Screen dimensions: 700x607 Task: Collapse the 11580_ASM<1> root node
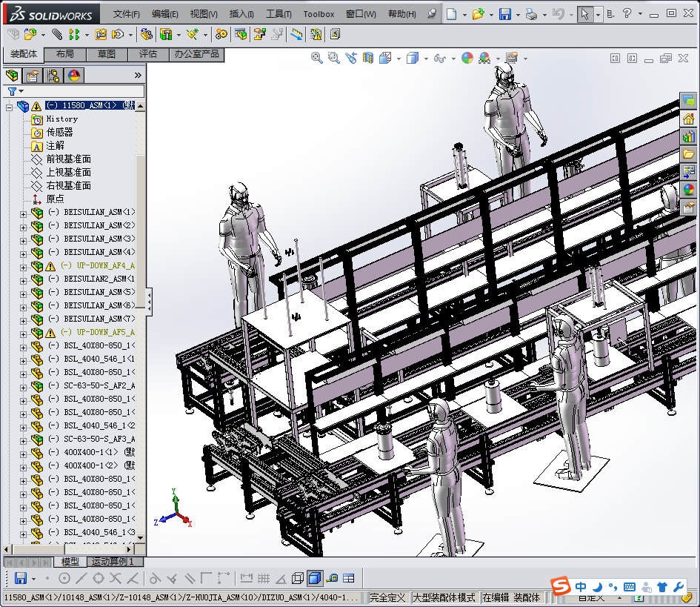click(x=9, y=107)
